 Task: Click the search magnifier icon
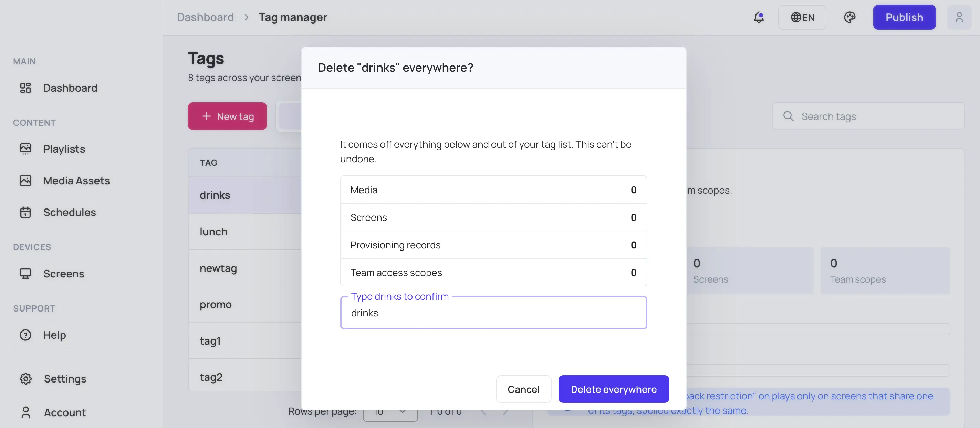[x=788, y=116]
